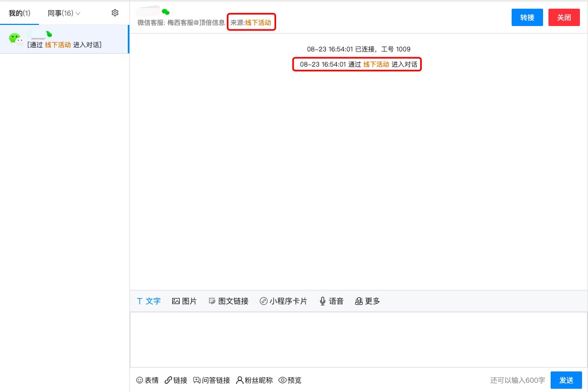
Task: Select the 文字 text message type
Action: [x=148, y=301]
